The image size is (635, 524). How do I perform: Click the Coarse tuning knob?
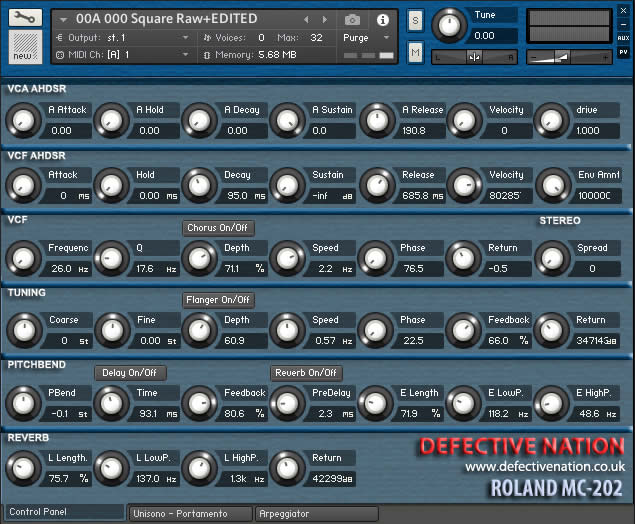(x=24, y=330)
